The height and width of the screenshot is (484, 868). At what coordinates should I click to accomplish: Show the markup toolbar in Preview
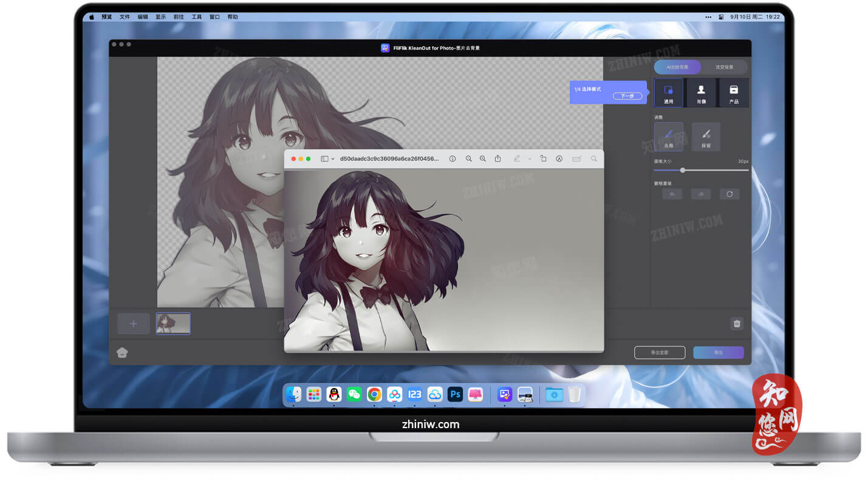[559, 158]
